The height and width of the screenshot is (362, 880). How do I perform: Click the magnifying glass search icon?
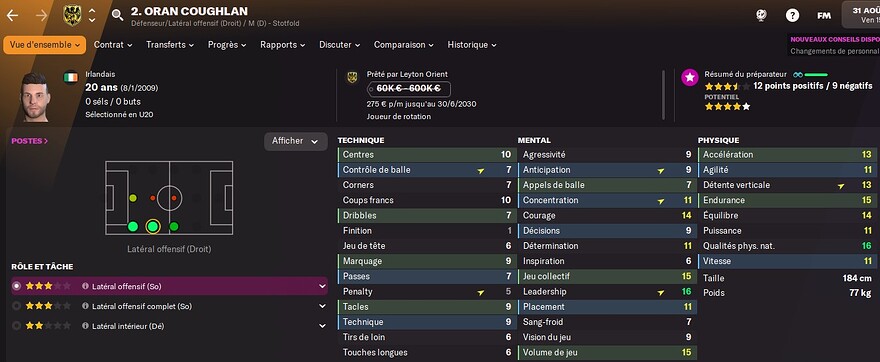click(x=117, y=15)
